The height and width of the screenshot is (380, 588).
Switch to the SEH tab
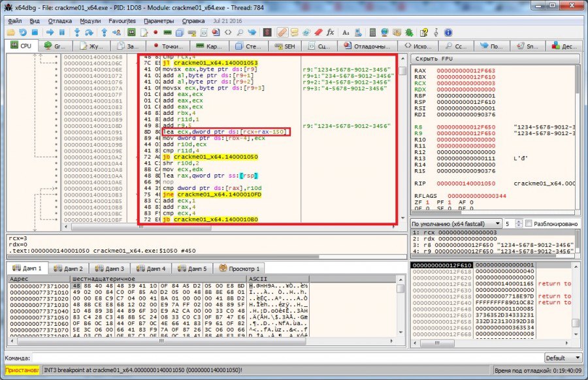click(x=285, y=45)
